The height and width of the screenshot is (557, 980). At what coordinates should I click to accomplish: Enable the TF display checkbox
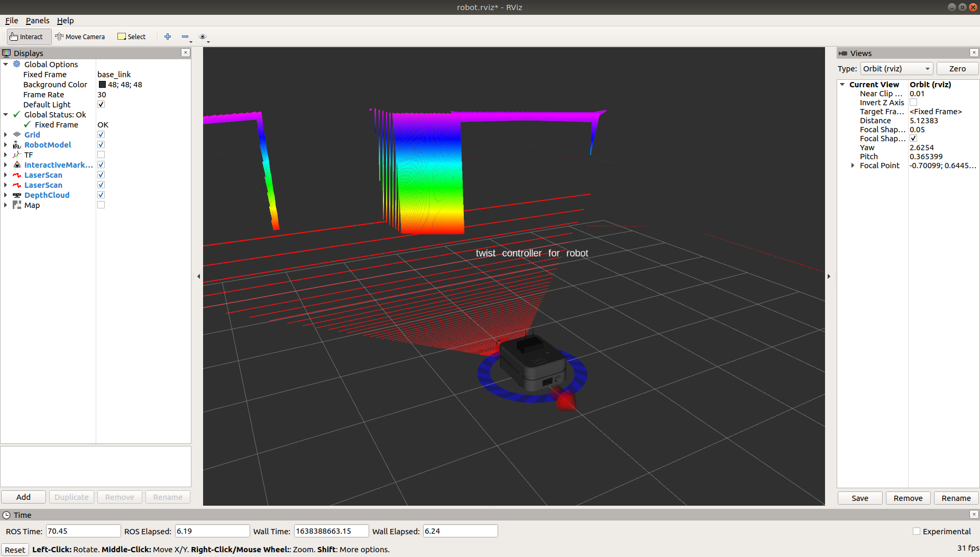click(x=101, y=155)
